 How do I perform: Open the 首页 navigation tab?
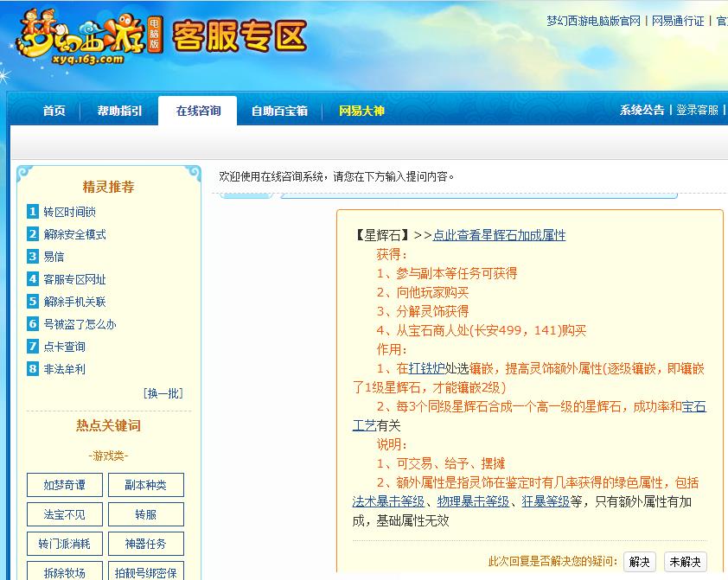(x=54, y=111)
